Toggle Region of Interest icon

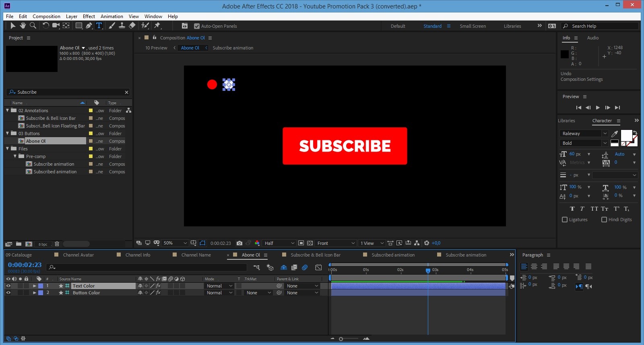[301, 243]
